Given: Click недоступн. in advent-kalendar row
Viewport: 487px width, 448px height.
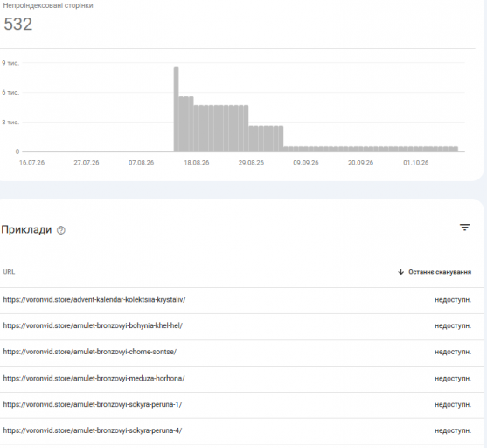Looking at the screenshot, I should pos(453,300).
